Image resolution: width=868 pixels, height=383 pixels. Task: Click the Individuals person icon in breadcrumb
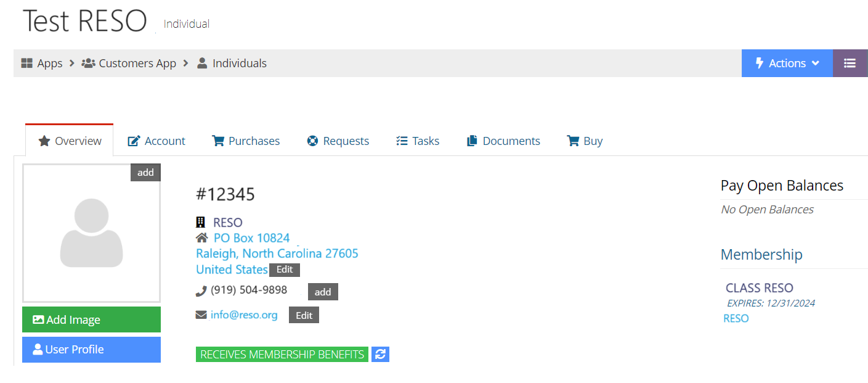[x=202, y=64]
